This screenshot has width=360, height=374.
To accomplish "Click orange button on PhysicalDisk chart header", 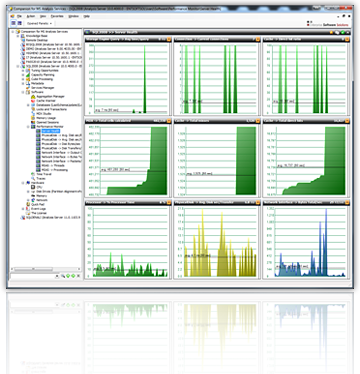I will coord(258,202).
